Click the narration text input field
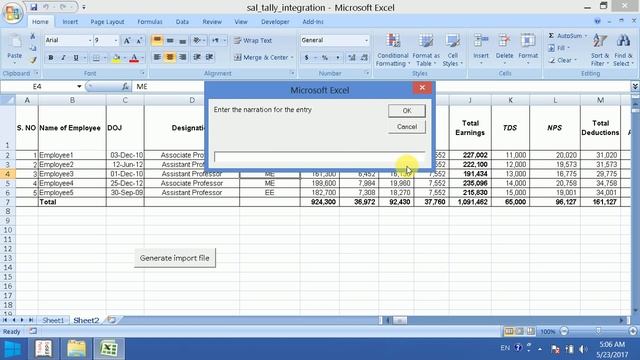640x360 pixels. [x=320, y=157]
